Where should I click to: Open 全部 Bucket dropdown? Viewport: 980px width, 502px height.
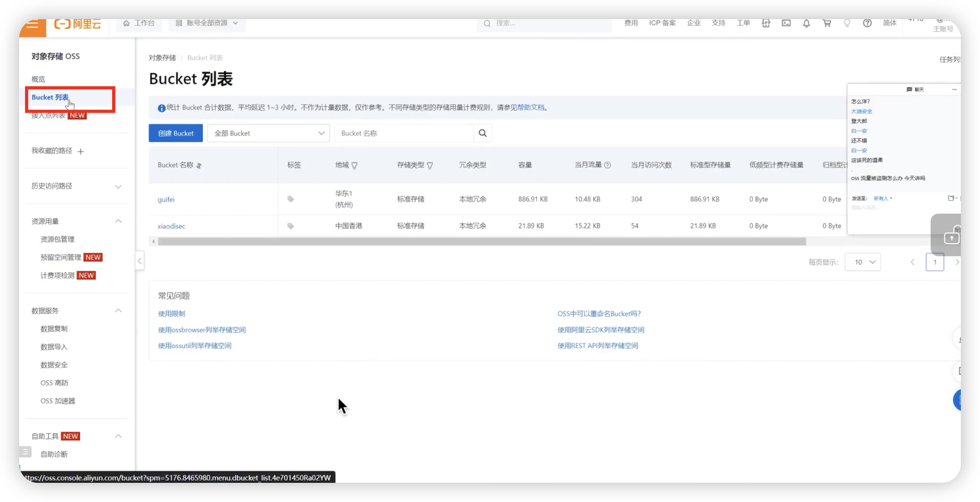tap(268, 133)
